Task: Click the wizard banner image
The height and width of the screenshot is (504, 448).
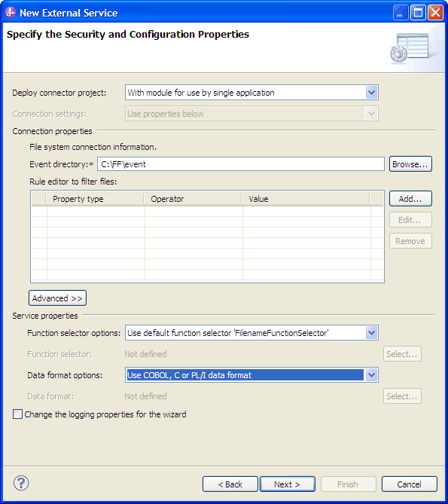Action: (413, 49)
